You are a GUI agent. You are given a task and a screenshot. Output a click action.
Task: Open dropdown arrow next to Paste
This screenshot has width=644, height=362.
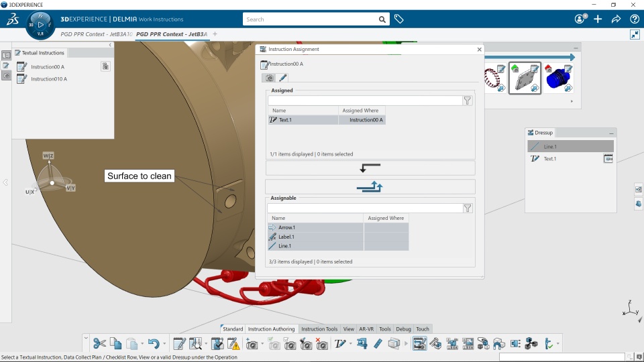click(x=142, y=344)
